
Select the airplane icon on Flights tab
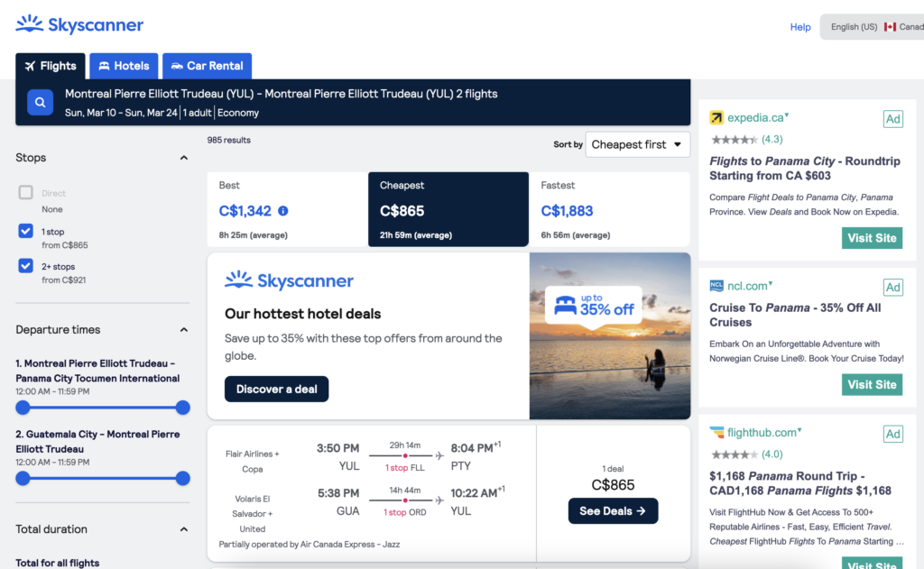[x=28, y=65]
